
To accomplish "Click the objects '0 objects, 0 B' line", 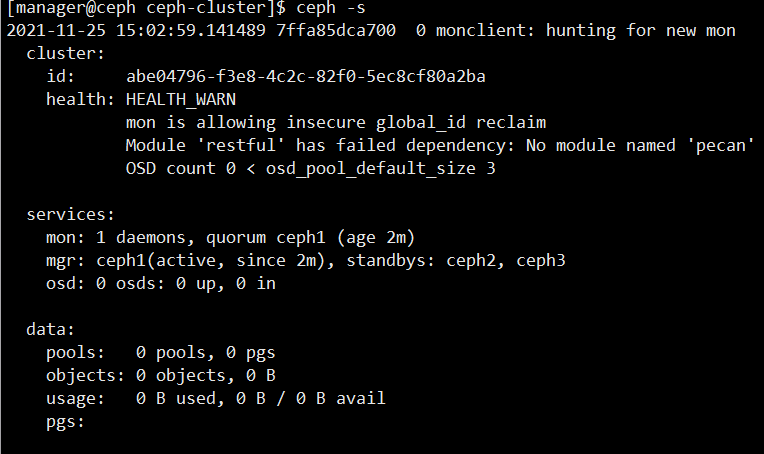I will coord(161,376).
